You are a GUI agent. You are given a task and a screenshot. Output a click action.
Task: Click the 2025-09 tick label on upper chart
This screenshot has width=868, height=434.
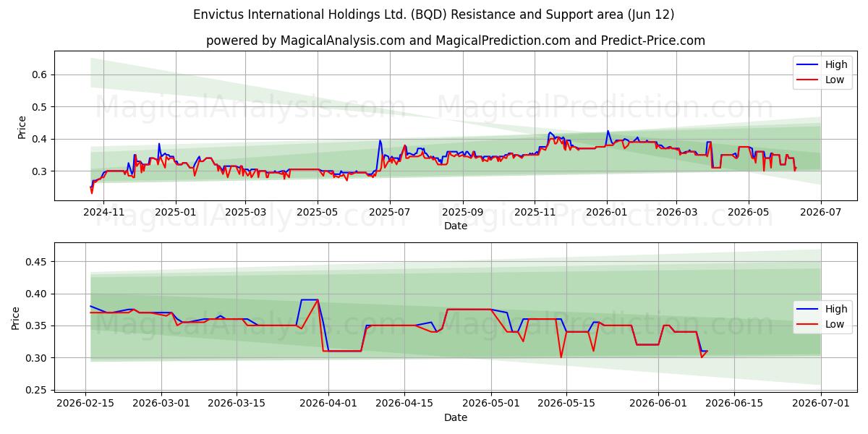[462, 213]
